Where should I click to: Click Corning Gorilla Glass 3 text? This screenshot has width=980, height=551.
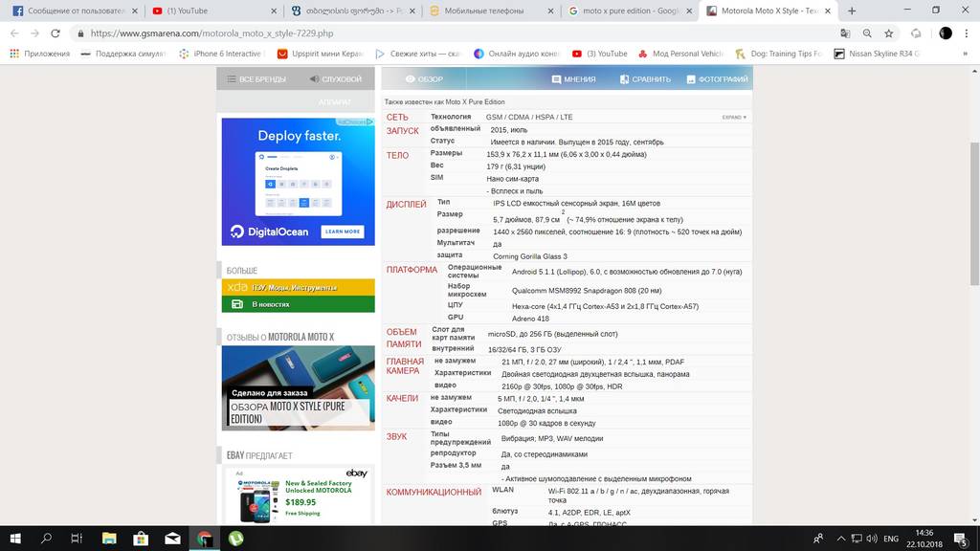click(x=530, y=256)
